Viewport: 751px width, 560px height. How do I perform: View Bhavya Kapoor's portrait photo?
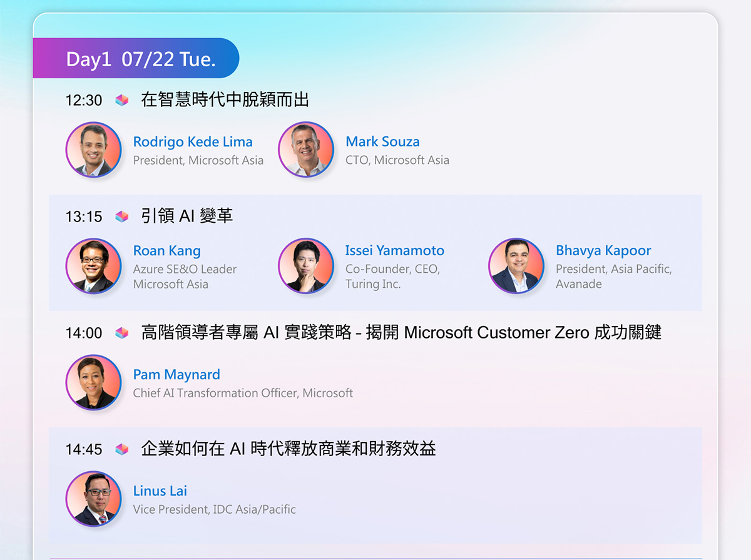(516, 267)
